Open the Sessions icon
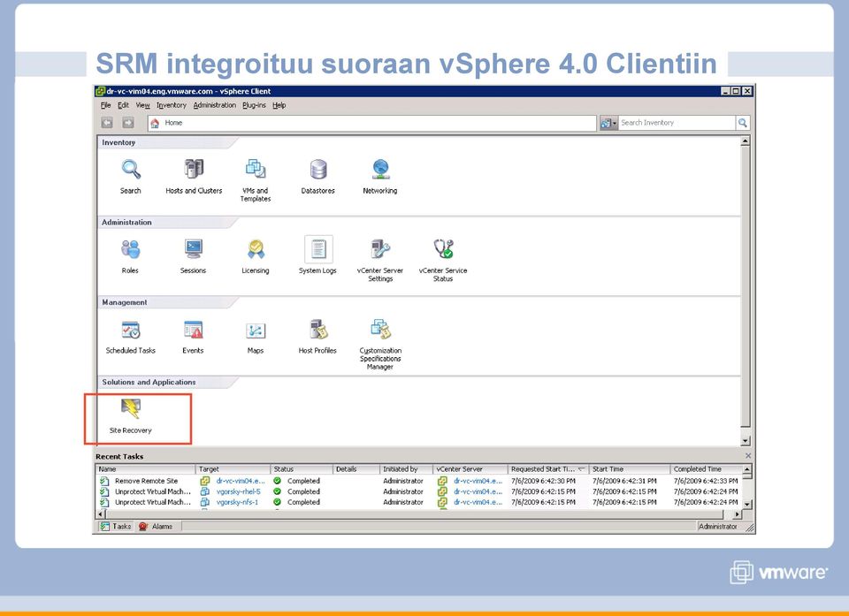Screen dimensions: 849x616 pos(194,256)
